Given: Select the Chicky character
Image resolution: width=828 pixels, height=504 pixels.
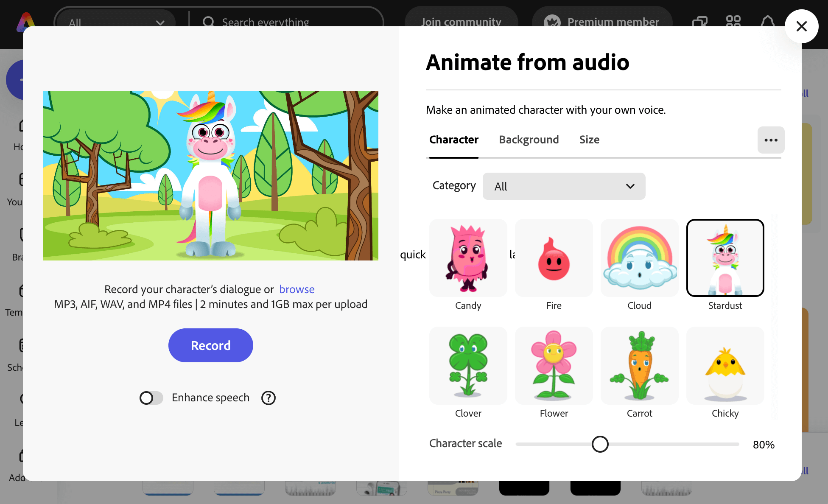Looking at the screenshot, I should 724,365.
